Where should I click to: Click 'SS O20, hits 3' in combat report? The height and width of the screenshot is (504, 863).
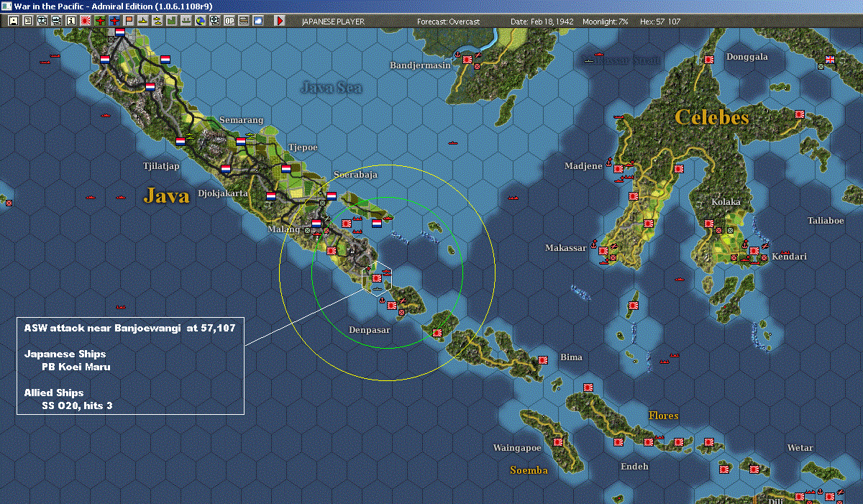(77, 406)
